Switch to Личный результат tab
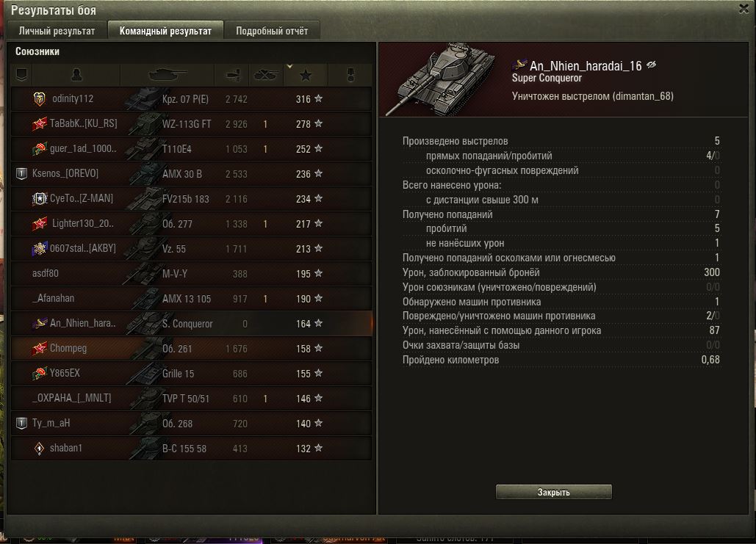756x544 pixels. point(57,30)
